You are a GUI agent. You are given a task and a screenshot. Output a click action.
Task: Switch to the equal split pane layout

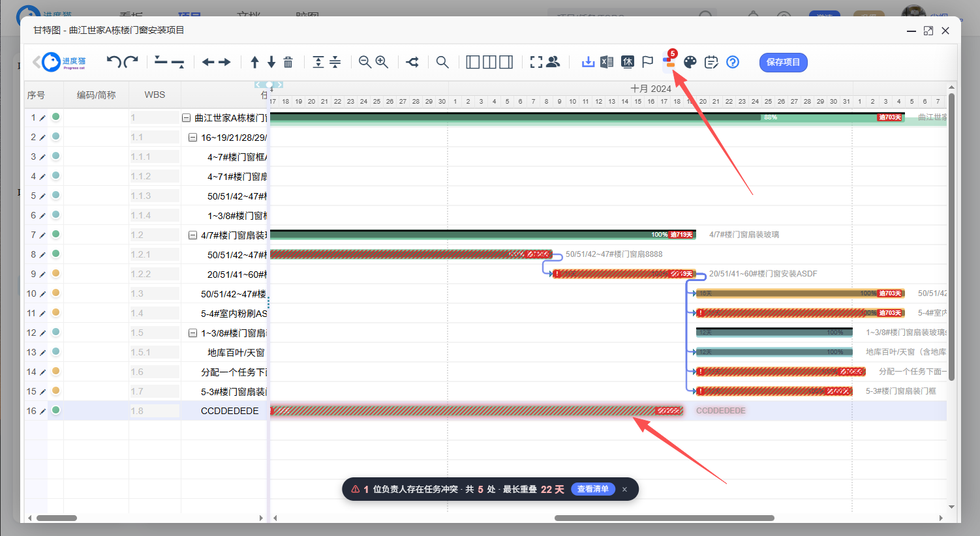point(489,62)
